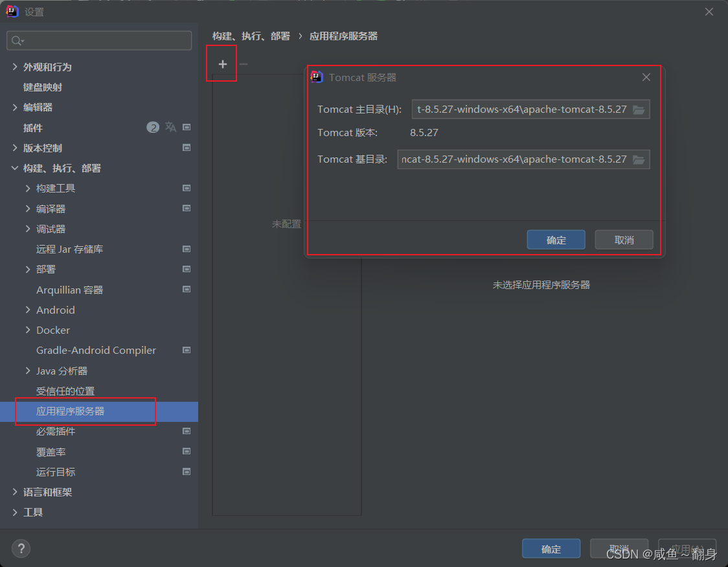The width and height of the screenshot is (728, 567).
Task: Click the translate icon on 插件 row
Action: click(x=170, y=127)
